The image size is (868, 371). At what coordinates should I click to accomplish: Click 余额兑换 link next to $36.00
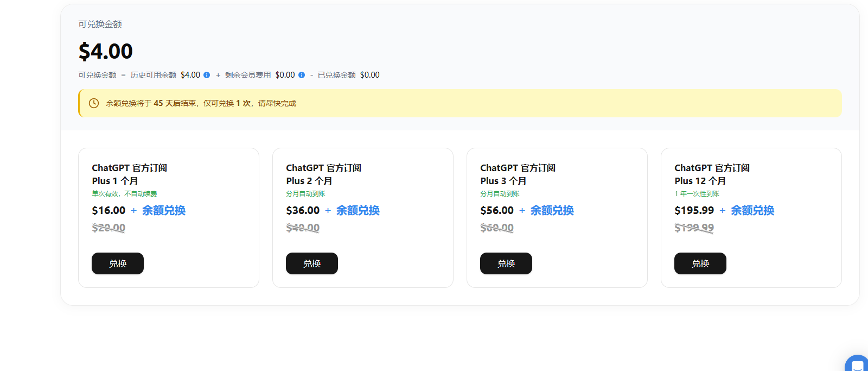pyautogui.click(x=358, y=210)
